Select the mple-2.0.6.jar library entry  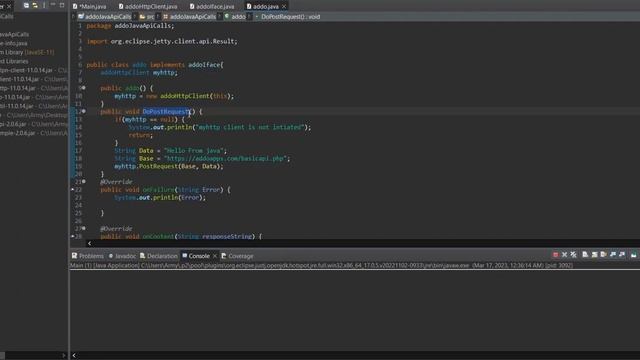(33, 133)
